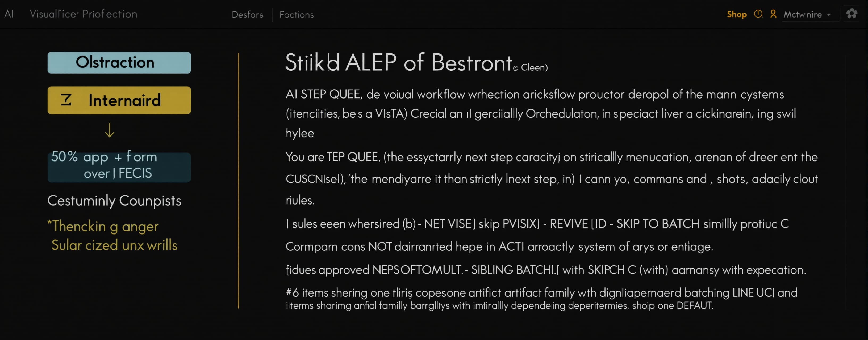Click the icon inside the Internaird button
Viewport: 868px width, 340px height.
(x=66, y=100)
